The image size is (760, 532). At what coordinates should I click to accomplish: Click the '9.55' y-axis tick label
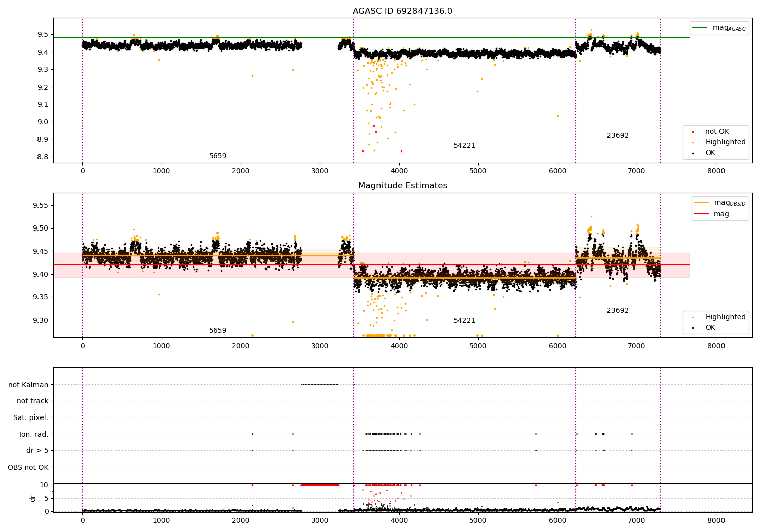click(41, 206)
